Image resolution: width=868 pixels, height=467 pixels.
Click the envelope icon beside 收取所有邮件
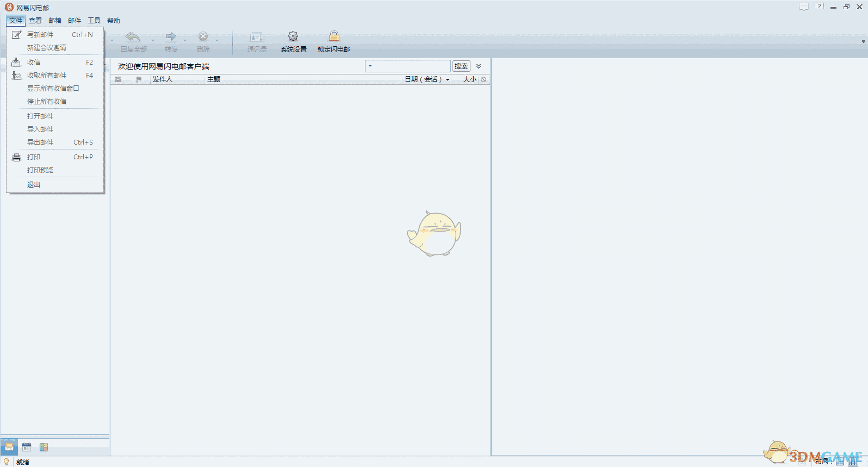(x=16, y=76)
